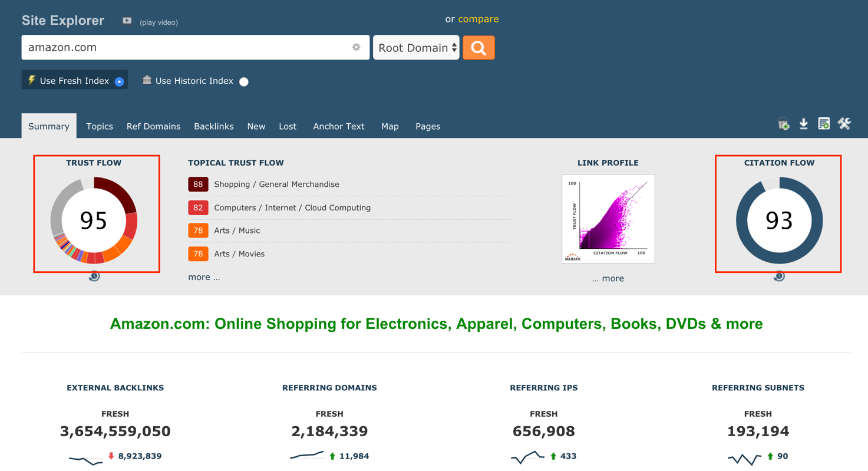This screenshot has height=471, width=868.
Task: Open the Pages tab
Action: pyautogui.click(x=428, y=126)
